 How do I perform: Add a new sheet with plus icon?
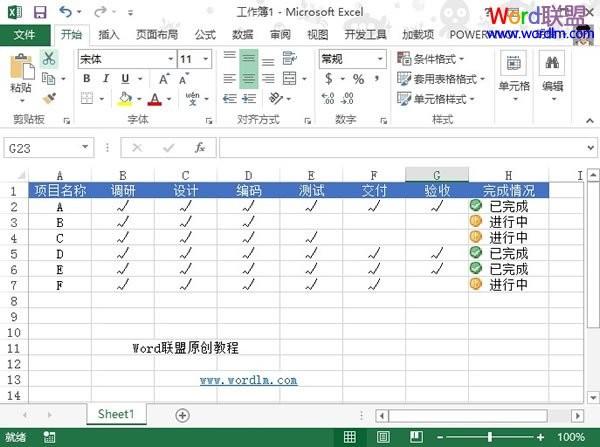click(182, 414)
